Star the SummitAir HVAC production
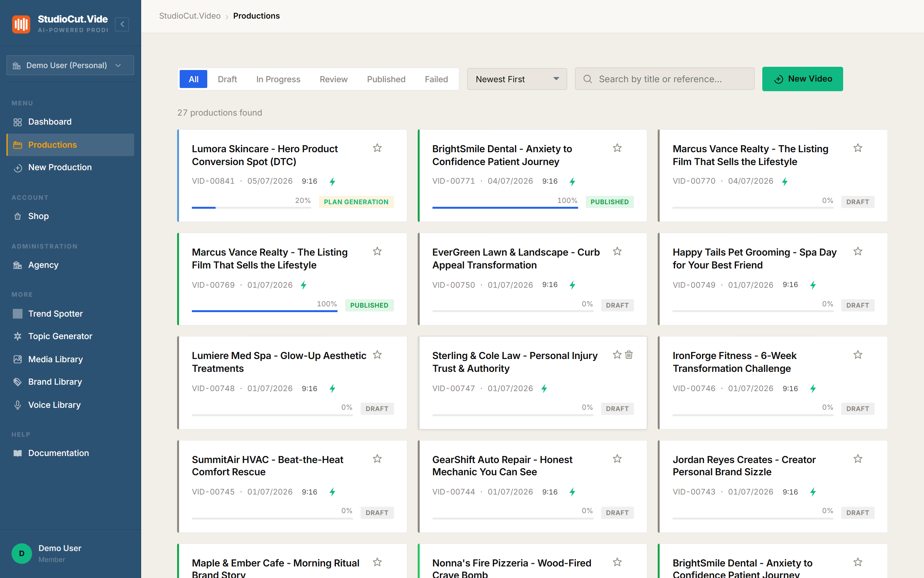The height and width of the screenshot is (578, 924). tap(377, 459)
